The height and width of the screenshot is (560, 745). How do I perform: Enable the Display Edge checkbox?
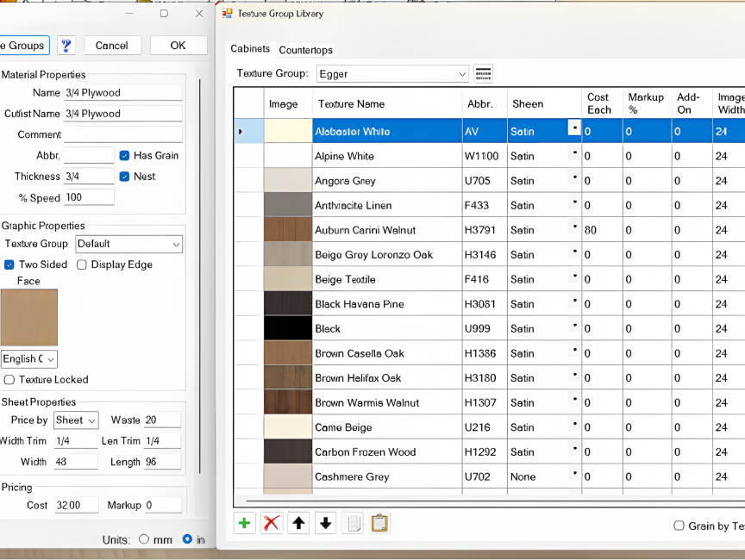tap(82, 265)
